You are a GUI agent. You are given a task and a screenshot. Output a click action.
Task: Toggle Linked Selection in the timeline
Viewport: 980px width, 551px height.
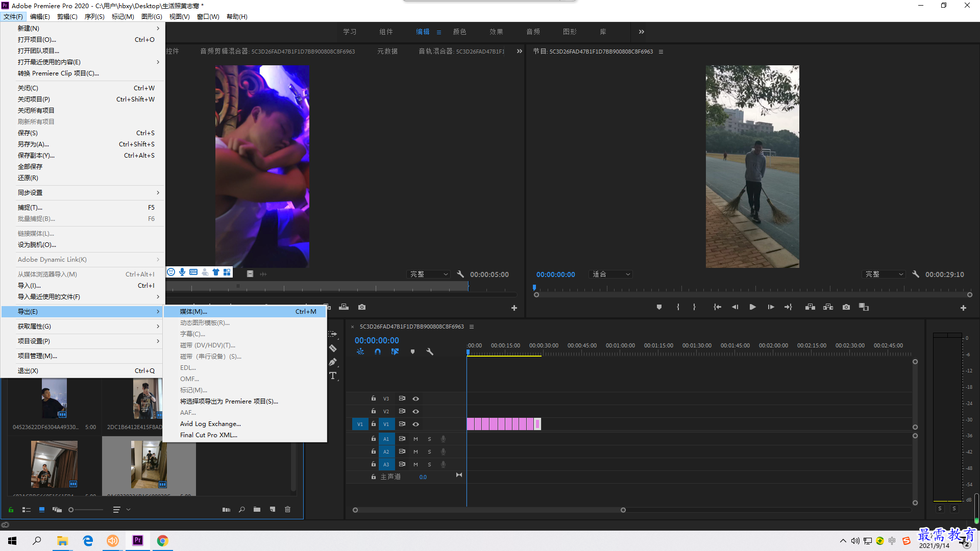click(x=395, y=352)
